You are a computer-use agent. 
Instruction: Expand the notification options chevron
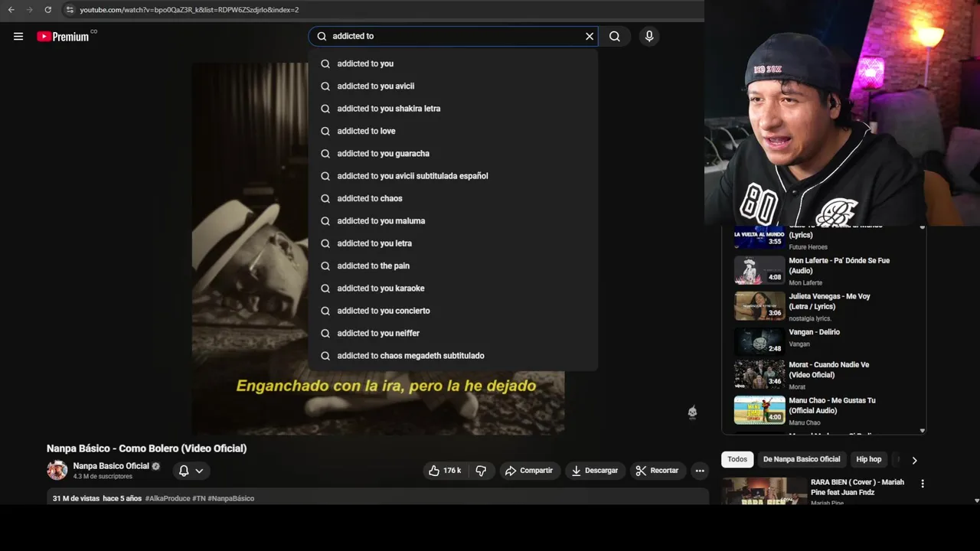tap(199, 471)
